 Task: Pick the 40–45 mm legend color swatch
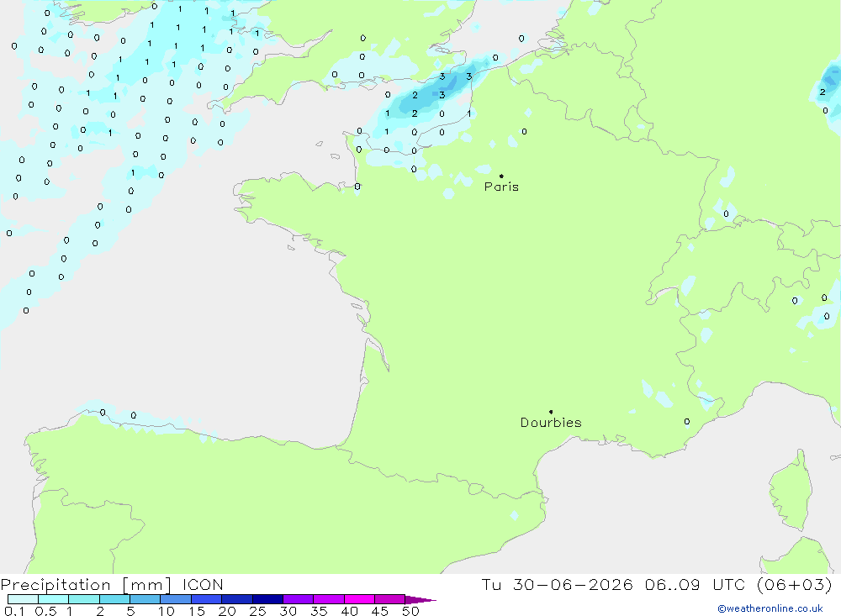[x=359, y=599]
